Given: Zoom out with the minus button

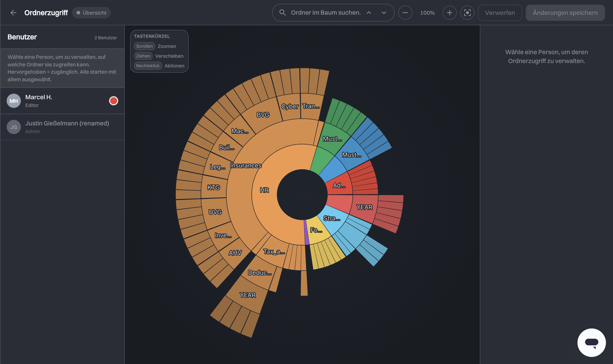Looking at the screenshot, I should pyautogui.click(x=405, y=12).
